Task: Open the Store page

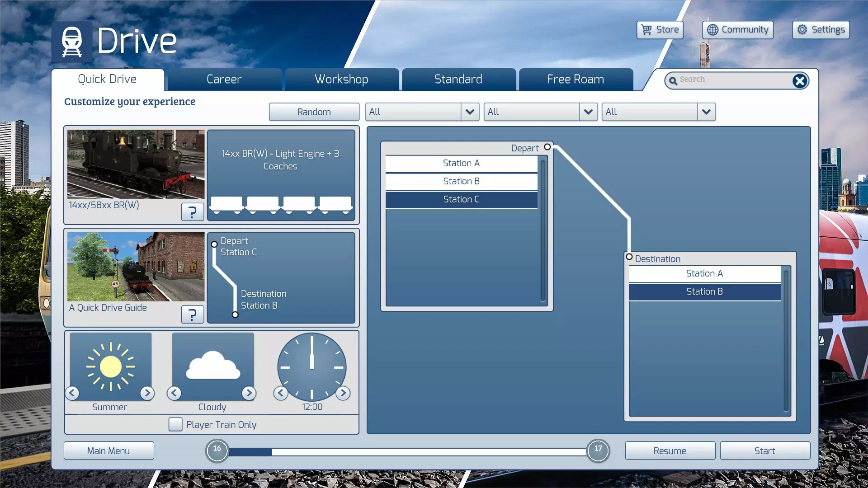Action: pos(660,30)
